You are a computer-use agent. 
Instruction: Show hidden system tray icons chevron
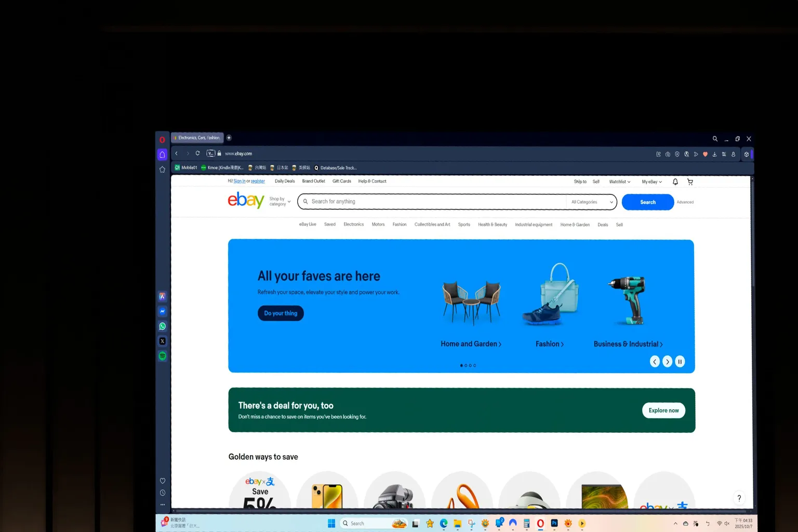tap(675, 524)
